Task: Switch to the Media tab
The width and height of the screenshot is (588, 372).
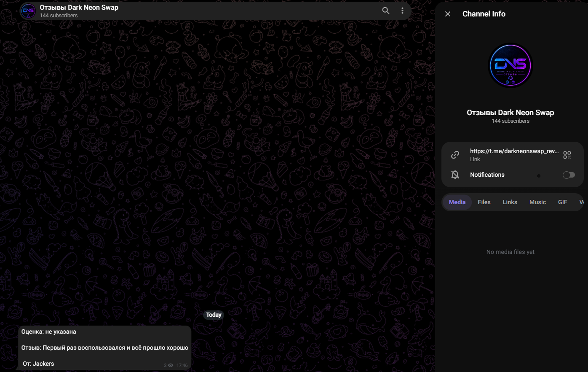Action: point(457,202)
